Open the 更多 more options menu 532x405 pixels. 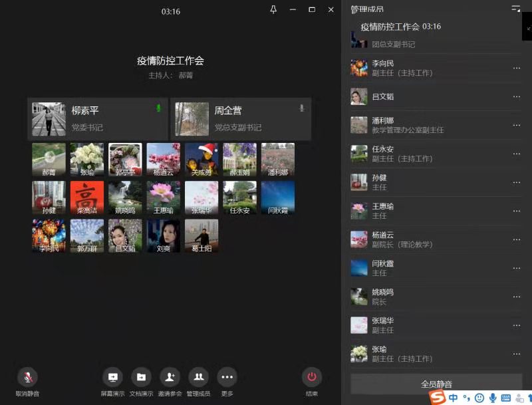(227, 378)
